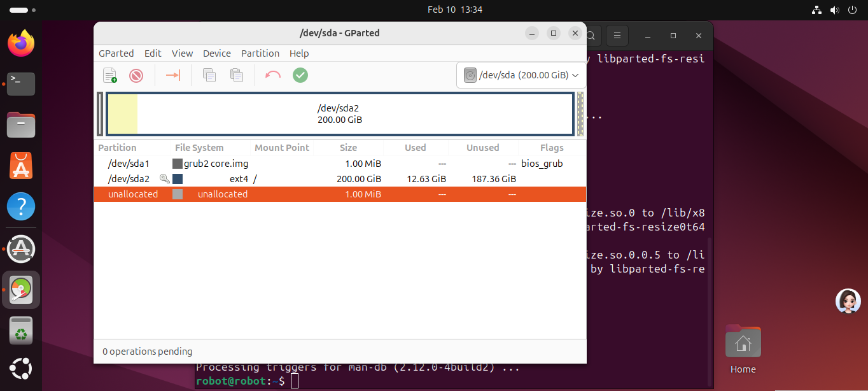Click the volume icon in top bar
The height and width of the screenshot is (391, 868).
pos(835,10)
